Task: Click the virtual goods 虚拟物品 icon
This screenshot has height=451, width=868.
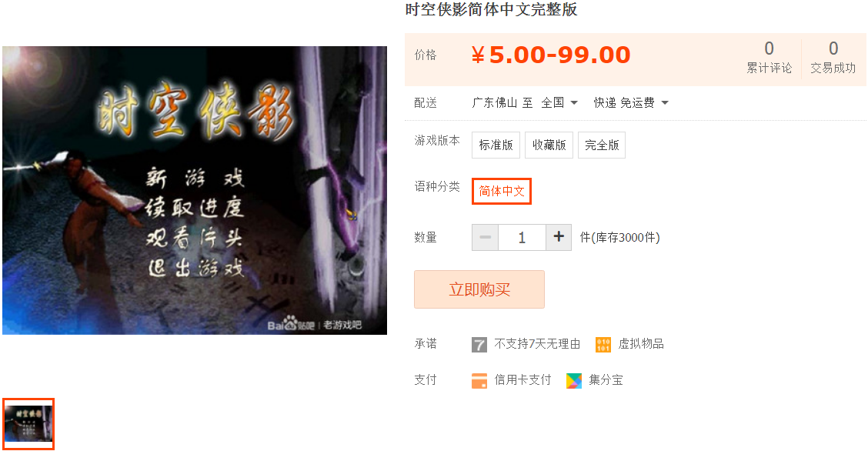Action: (x=603, y=345)
